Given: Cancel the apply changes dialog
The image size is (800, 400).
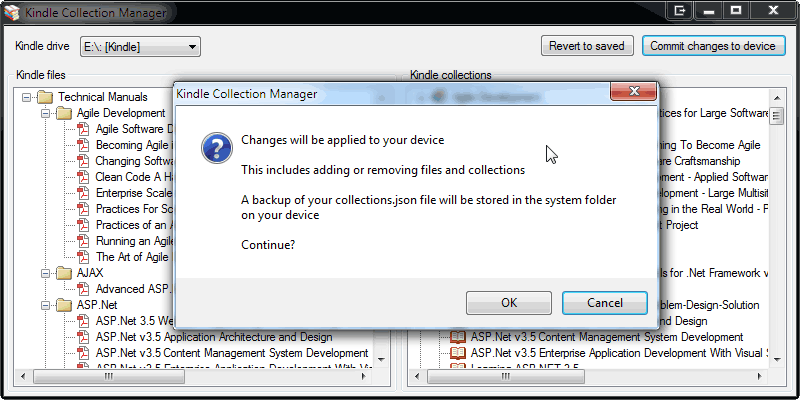Looking at the screenshot, I should [605, 302].
